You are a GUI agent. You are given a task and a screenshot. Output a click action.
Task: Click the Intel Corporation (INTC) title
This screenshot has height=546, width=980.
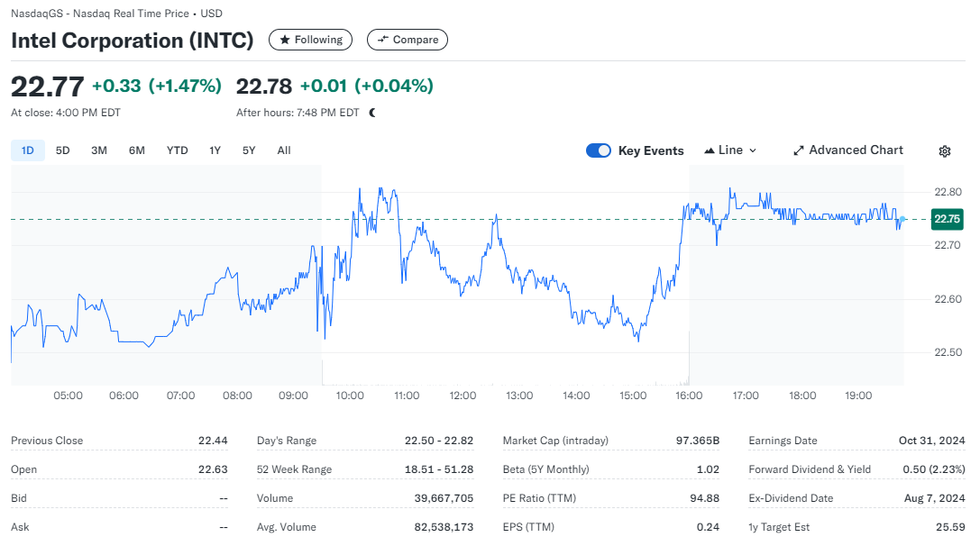pyautogui.click(x=133, y=41)
